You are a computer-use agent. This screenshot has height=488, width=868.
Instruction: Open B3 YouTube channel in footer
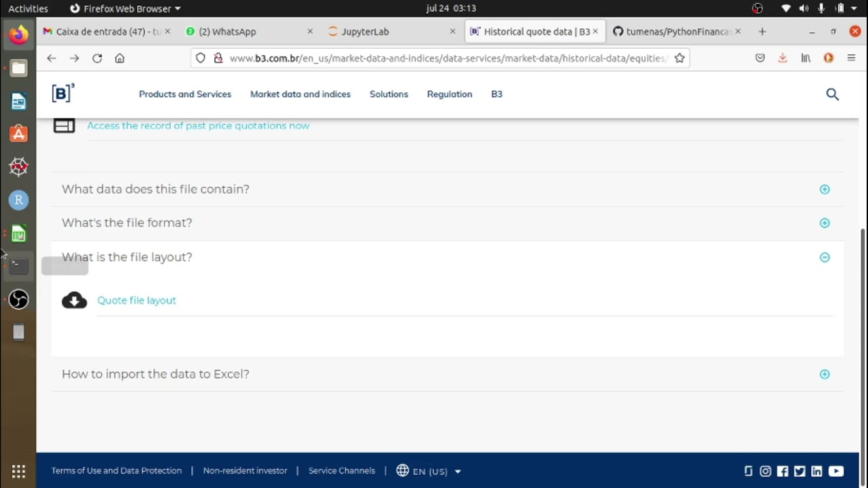(x=836, y=471)
